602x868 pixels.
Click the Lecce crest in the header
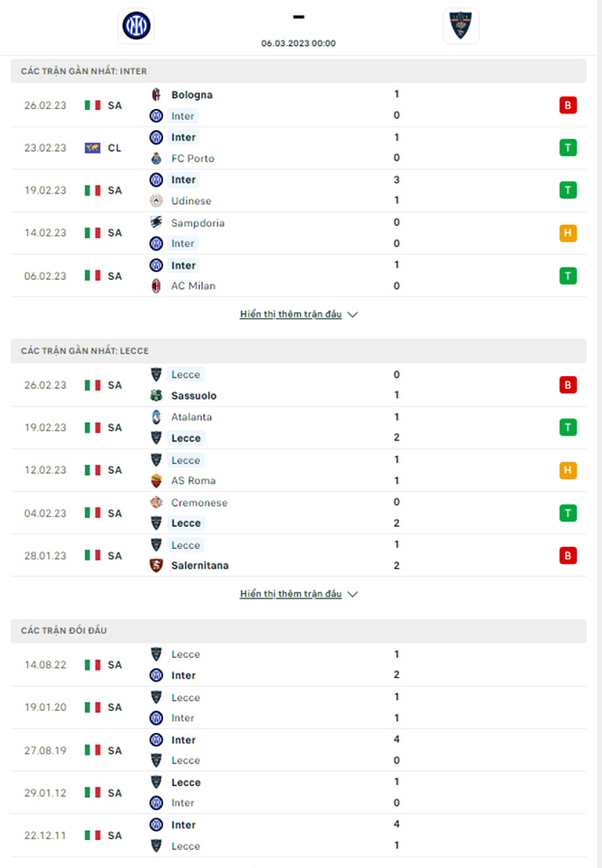pyautogui.click(x=461, y=25)
